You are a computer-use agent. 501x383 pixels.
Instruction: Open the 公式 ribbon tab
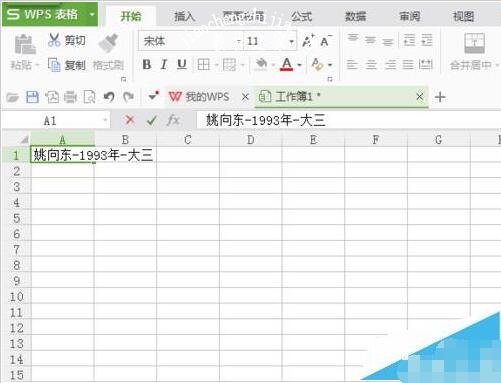[302, 16]
